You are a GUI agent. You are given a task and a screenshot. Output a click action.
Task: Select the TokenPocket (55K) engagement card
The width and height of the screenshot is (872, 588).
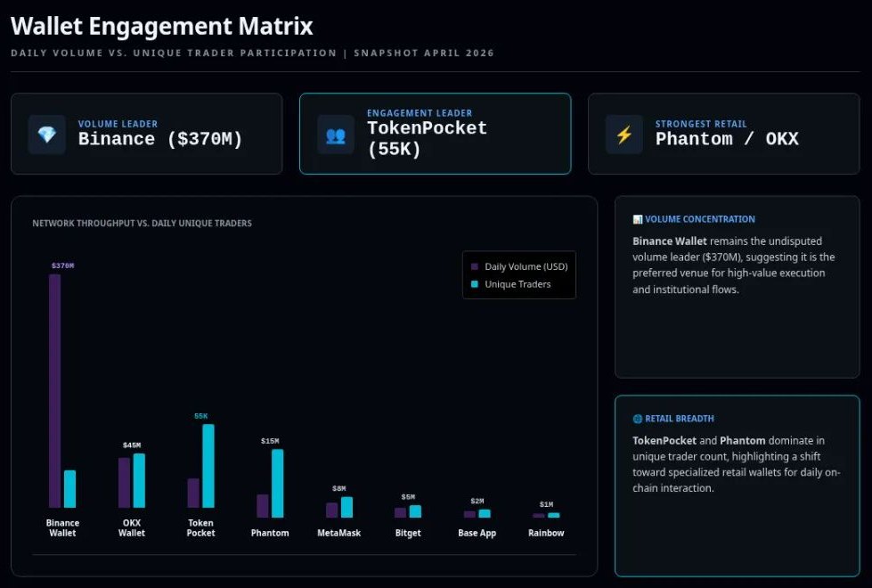pos(435,134)
